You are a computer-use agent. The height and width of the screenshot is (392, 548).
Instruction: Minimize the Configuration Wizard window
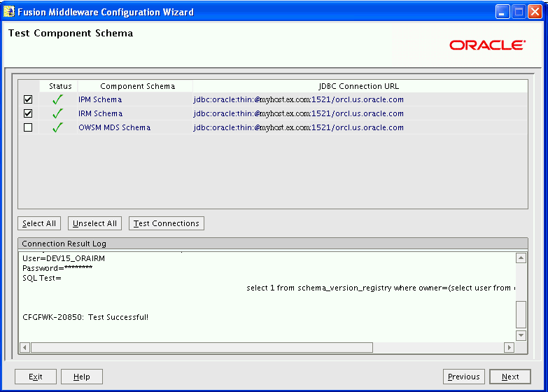[x=503, y=12]
